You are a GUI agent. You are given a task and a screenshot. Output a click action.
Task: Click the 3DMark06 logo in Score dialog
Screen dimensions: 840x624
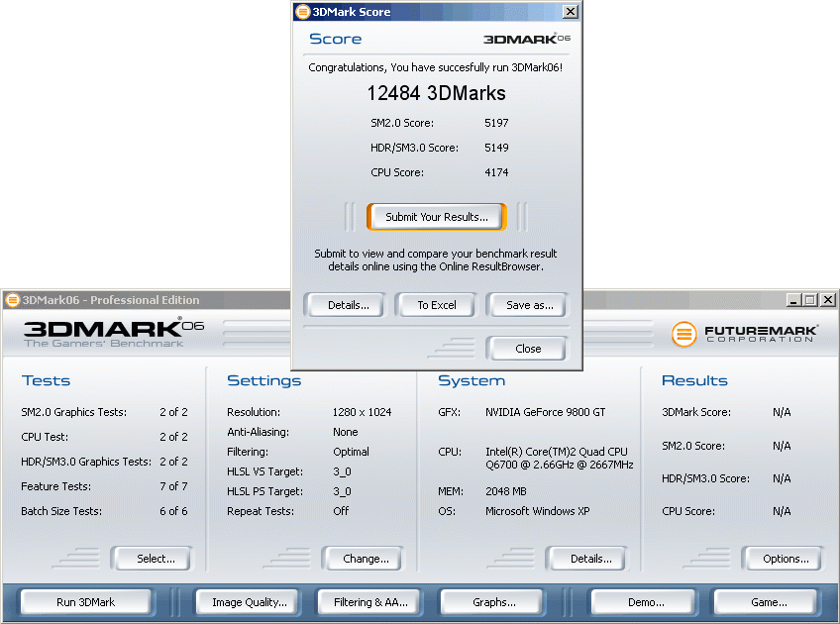point(527,39)
